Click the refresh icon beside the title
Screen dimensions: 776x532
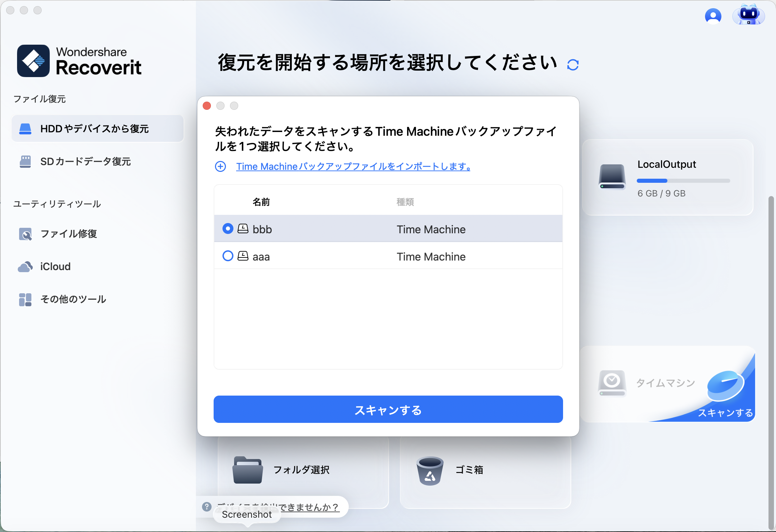(x=573, y=64)
